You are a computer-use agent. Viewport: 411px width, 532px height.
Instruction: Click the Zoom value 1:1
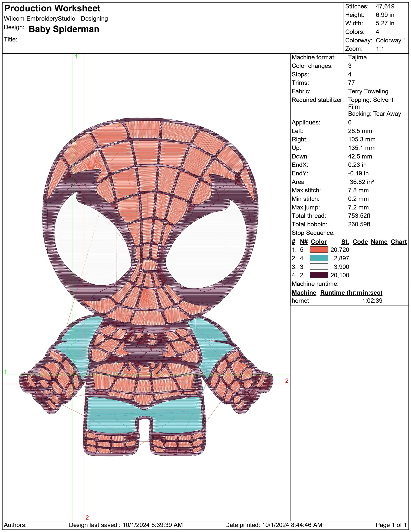click(x=380, y=49)
